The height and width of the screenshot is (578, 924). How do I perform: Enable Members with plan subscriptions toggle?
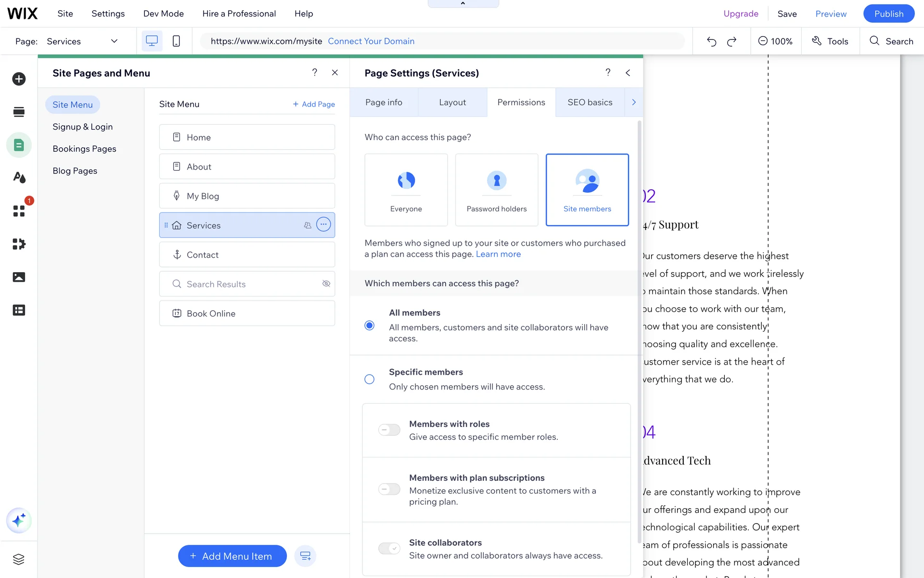pos(389,489)
